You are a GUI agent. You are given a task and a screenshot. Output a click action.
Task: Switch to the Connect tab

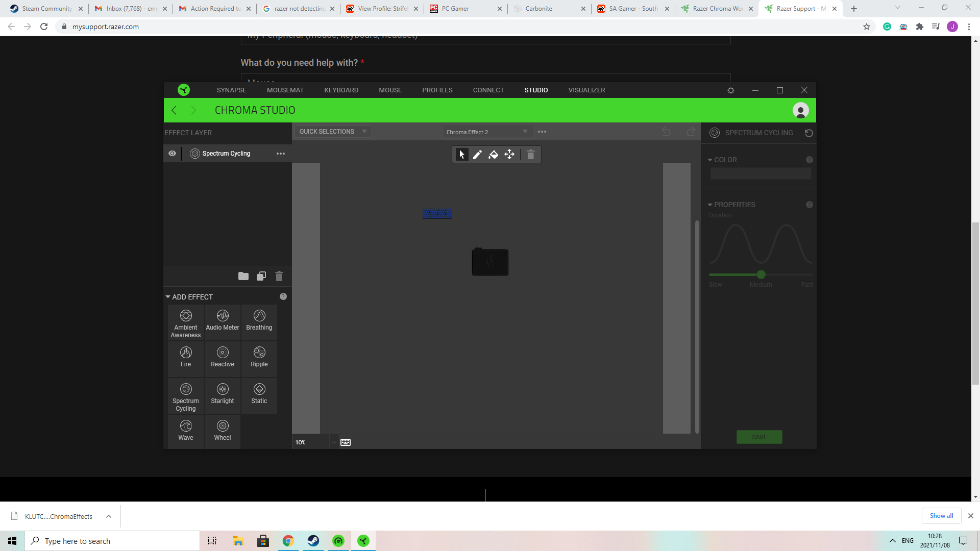click(488, 90)
